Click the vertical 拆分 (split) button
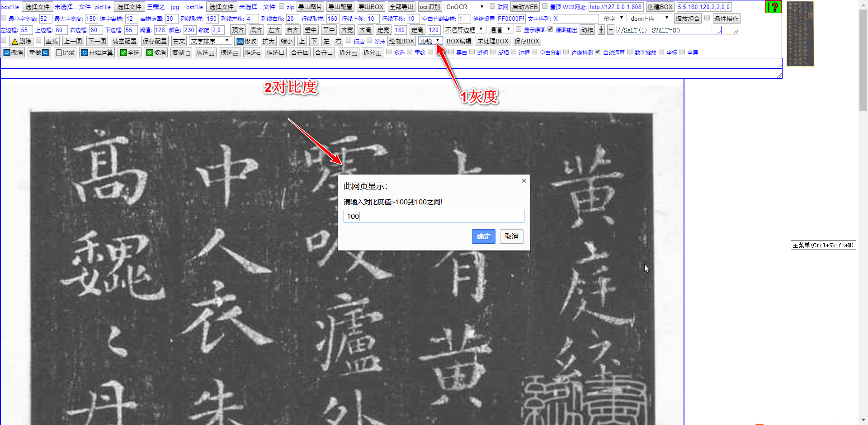Image resolution: width=868 pixels, height=425 pixels. tap(373, 52)
